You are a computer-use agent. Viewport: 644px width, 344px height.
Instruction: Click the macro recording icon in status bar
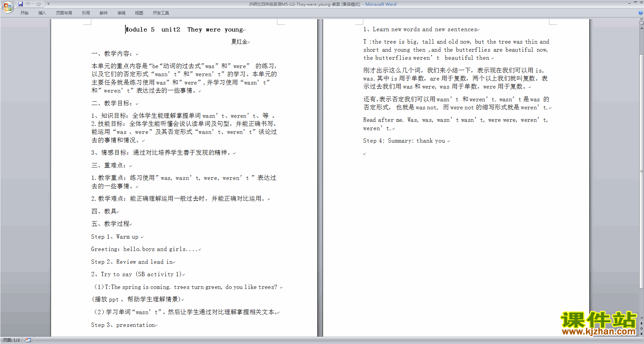coord(29,340)
